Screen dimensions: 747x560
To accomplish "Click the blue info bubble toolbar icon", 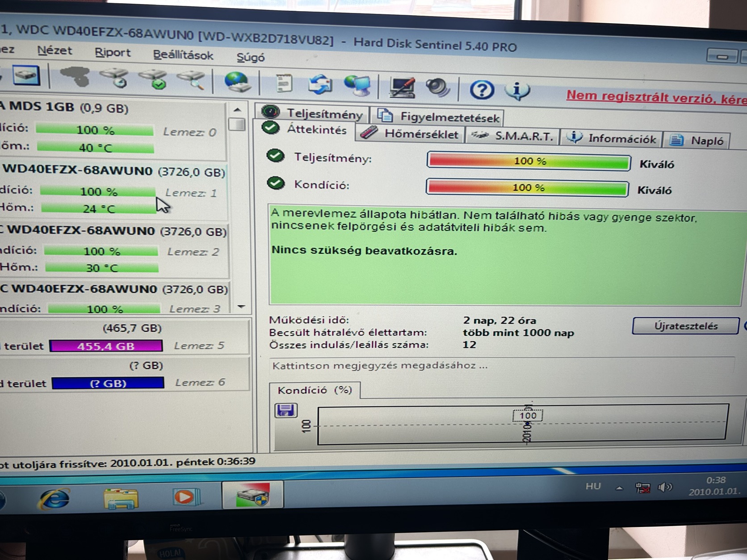I will (517, 90).
